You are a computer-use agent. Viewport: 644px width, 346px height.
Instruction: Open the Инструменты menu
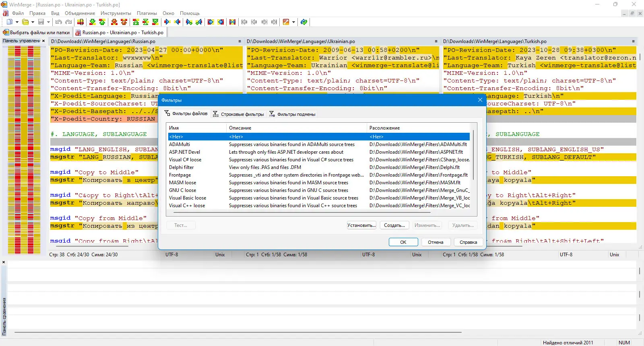pyautogui.click(x=116, y=13)
